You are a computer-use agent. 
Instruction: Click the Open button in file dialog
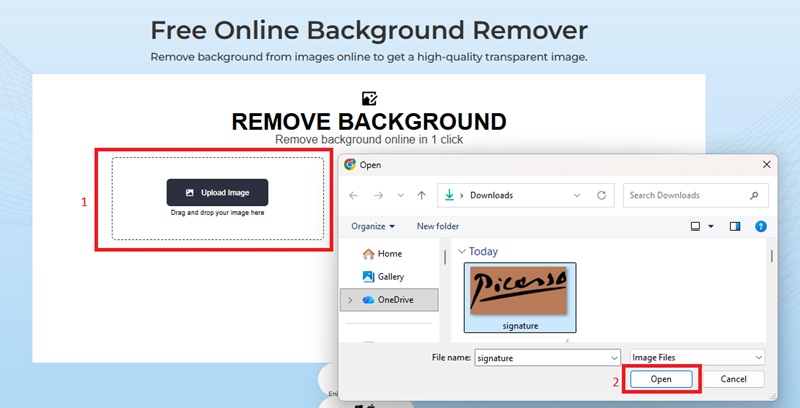pyautogui.click(x=661, y=379)
